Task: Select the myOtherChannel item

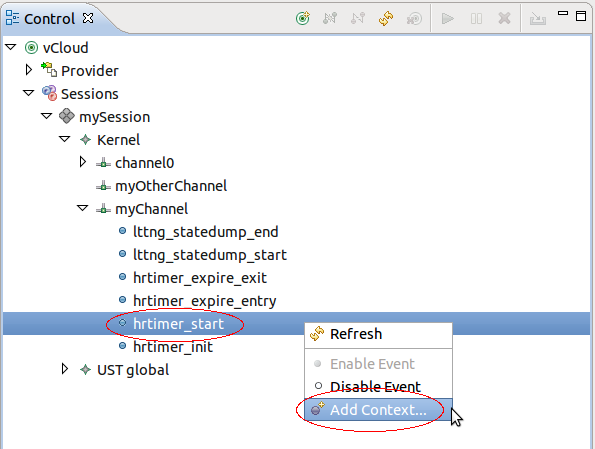Action: coord(171,186)
